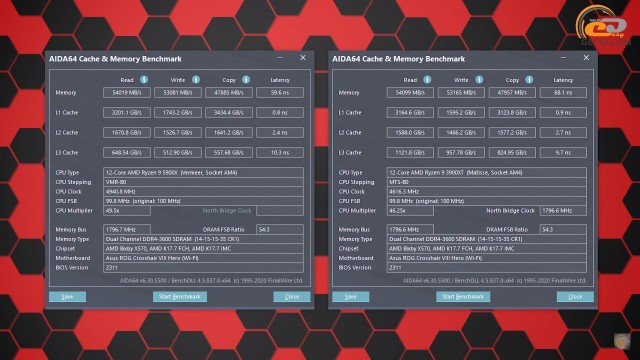Select BIOS Version field in right window
The image size is (640, 360).
tap(487, 268)
